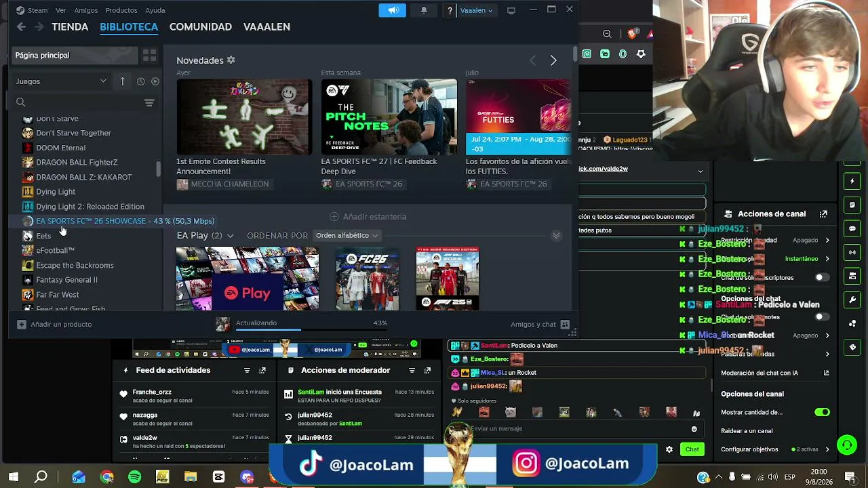
Task: Collapse the EA Play shelf chevron
Action: click(556, 236)
